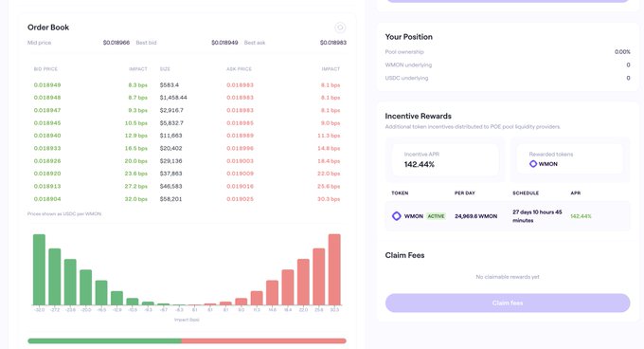644x349 pixels.
Task: Click the ASK PRICE column header
Action: (x=239, y=69)
